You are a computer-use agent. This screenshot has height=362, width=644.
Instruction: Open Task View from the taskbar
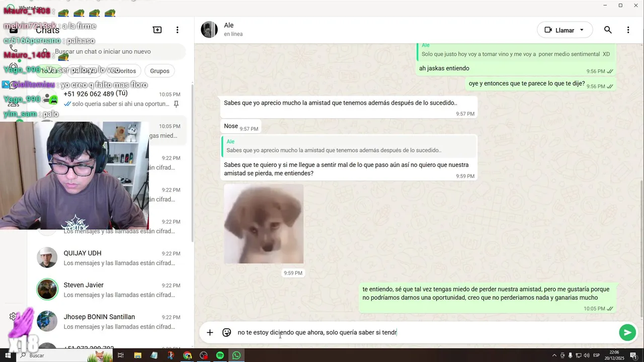121,355
